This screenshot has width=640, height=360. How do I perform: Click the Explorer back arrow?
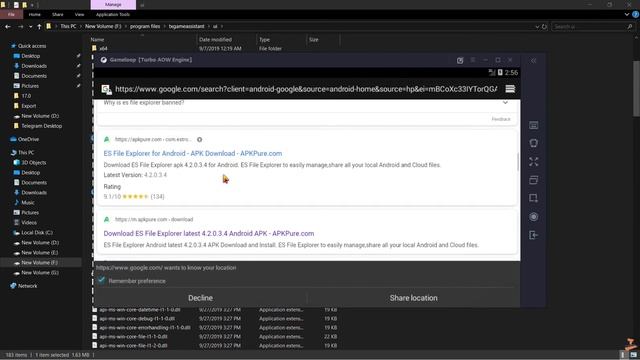pyautogui.click(x=8, y=27)
